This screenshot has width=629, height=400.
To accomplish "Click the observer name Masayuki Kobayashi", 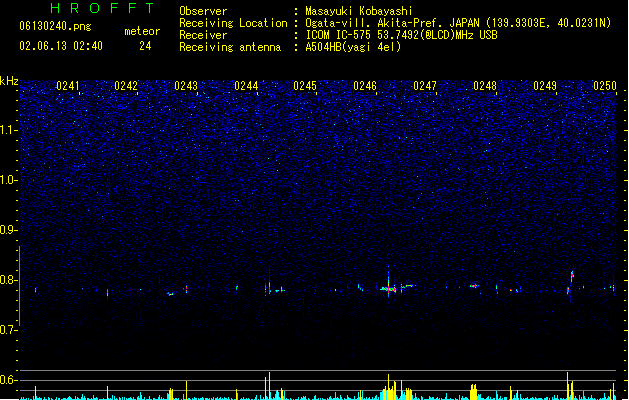I will [359, 11].
